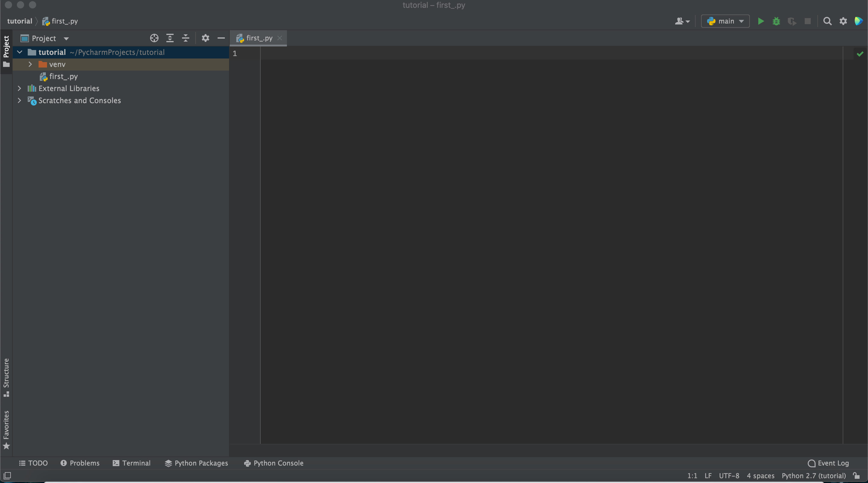Viewport: 868px width, 483px height.
Task: Click line number 1 in the gutter
Action: point(235,54)
